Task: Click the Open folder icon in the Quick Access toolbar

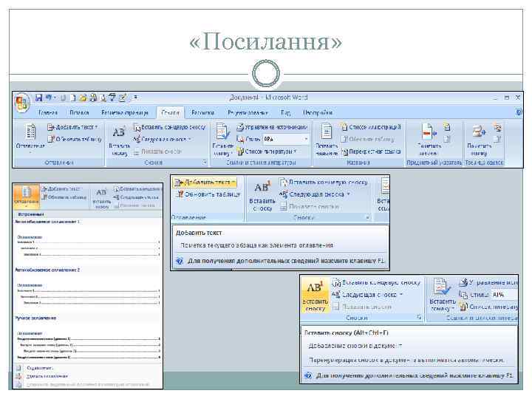Action: coord(83,98)
